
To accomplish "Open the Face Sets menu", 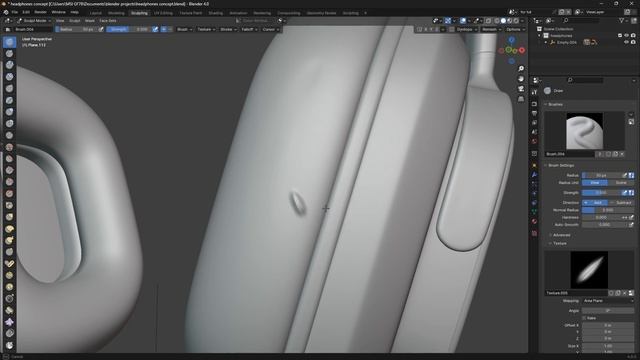I will 108,20.
